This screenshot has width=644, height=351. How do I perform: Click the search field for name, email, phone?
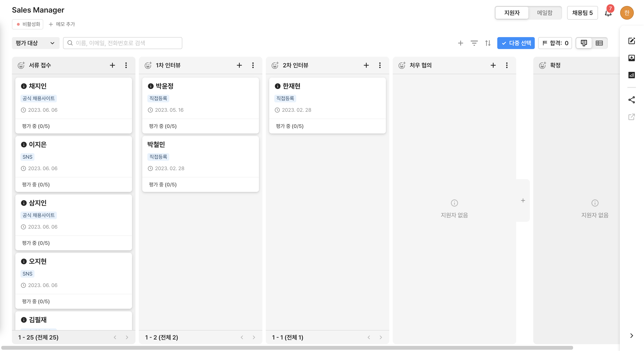[122, 43]
